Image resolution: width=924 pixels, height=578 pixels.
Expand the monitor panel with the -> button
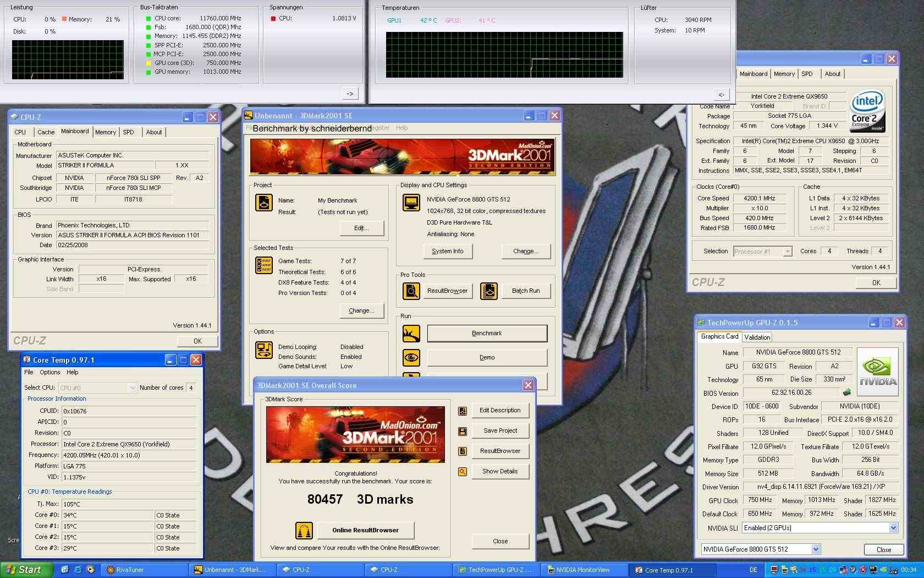click(350, 94)
